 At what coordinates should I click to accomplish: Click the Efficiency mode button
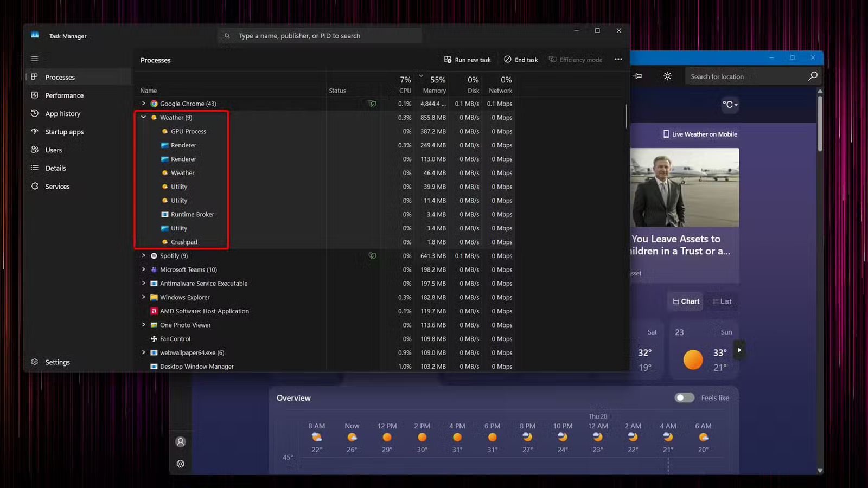[576, 60]
